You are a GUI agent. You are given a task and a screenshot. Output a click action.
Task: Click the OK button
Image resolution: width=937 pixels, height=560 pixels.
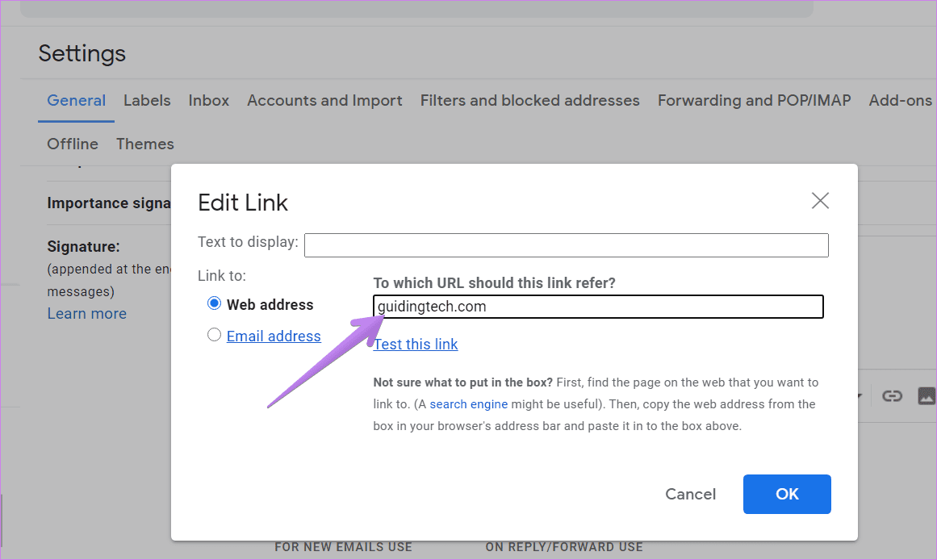(787, 495)
